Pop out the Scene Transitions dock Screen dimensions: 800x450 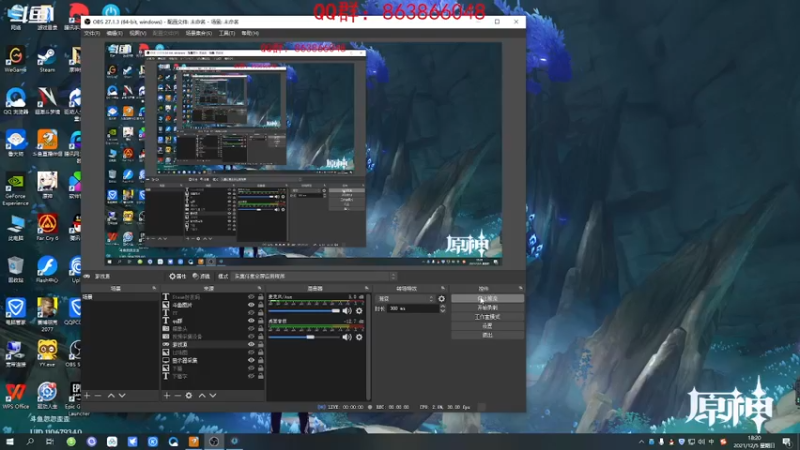pyautogui.click(x=443, y=288)
